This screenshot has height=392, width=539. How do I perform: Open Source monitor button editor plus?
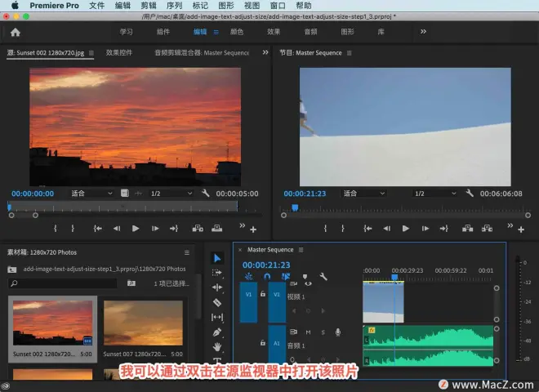point(253,229)
